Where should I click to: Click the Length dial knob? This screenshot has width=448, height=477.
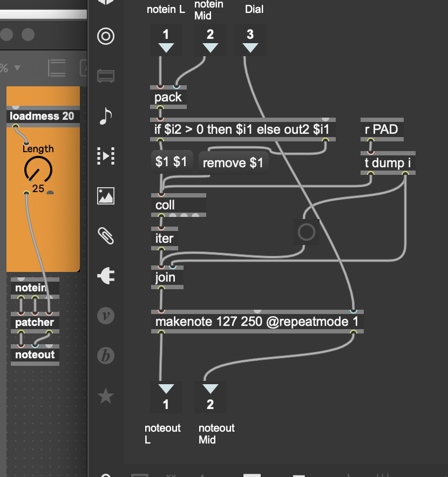38,170
